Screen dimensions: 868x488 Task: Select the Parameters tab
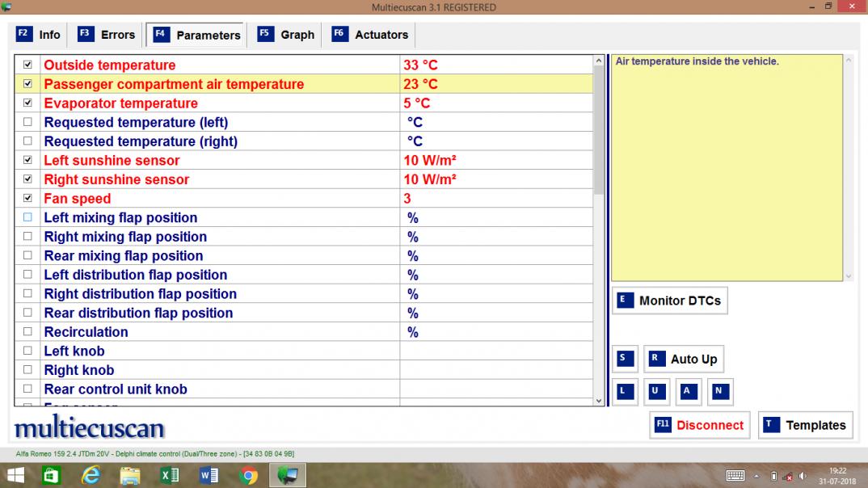(x=196, y=35)
